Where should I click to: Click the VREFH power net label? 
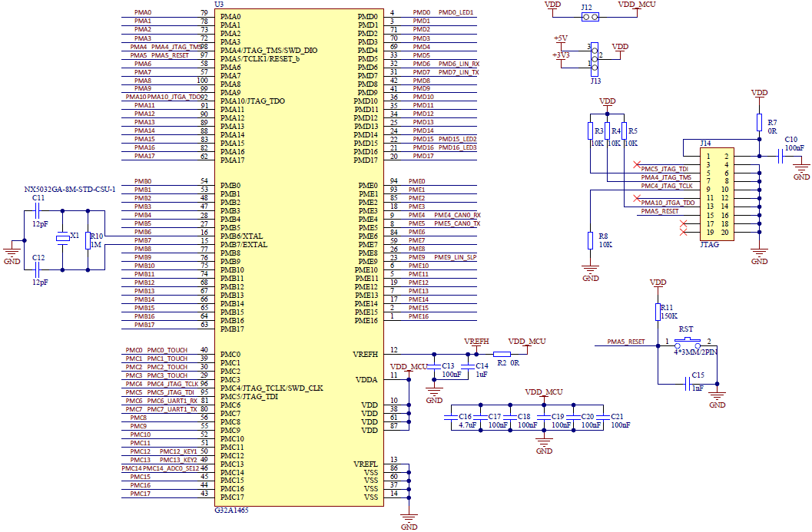[x=476, y=341]
